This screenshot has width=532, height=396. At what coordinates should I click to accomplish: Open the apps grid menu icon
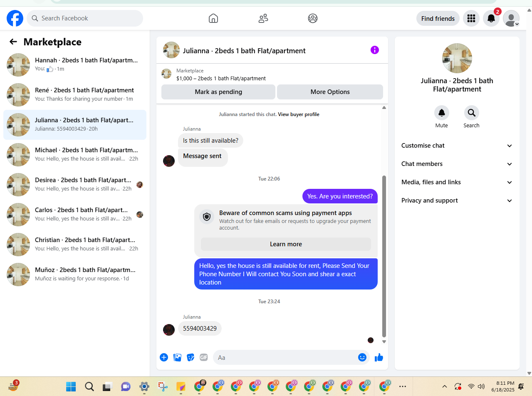(471, 18)
